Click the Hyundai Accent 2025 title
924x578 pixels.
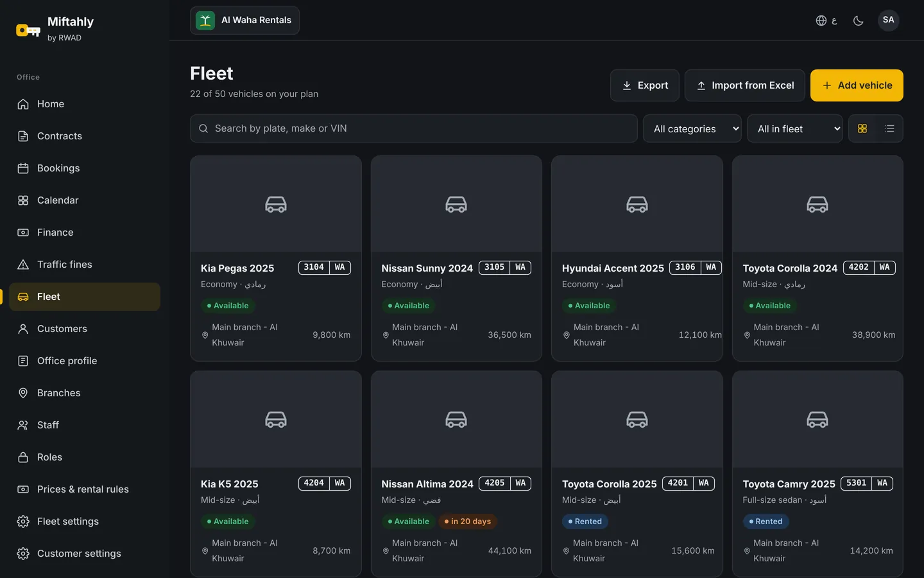tap(613, 268)
